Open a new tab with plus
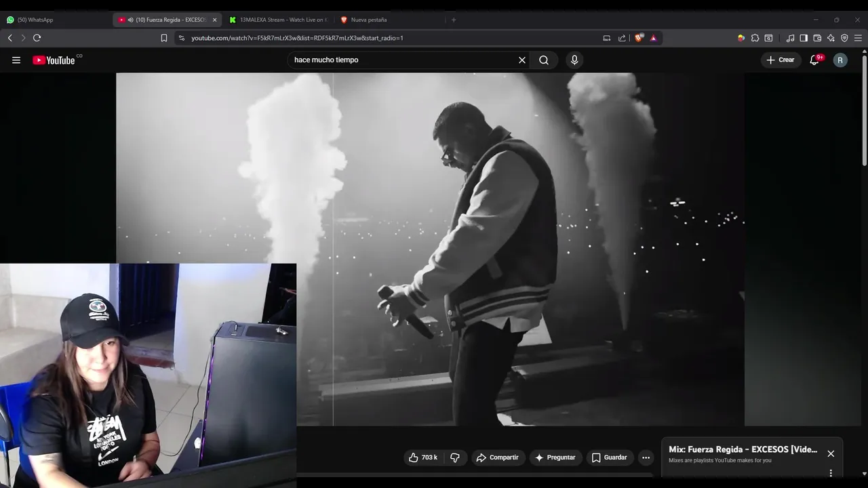Viewport: 868px width, 488px height. 454,20
